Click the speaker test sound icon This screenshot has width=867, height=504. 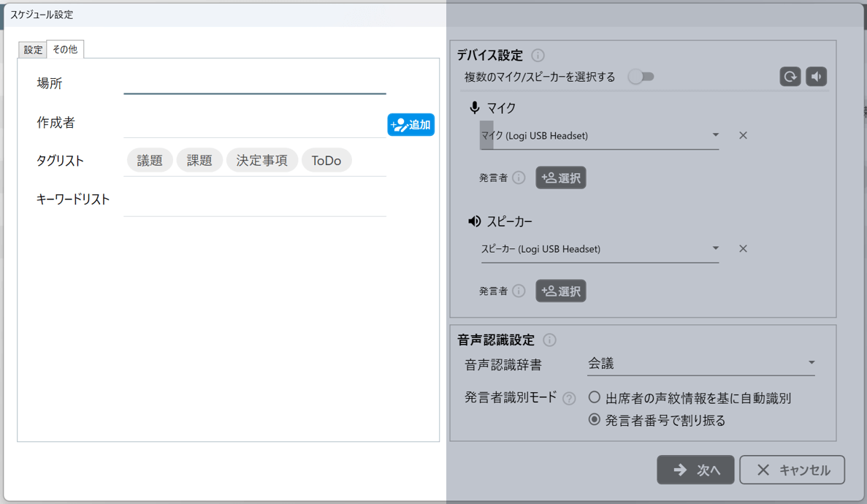pos(816,77)
